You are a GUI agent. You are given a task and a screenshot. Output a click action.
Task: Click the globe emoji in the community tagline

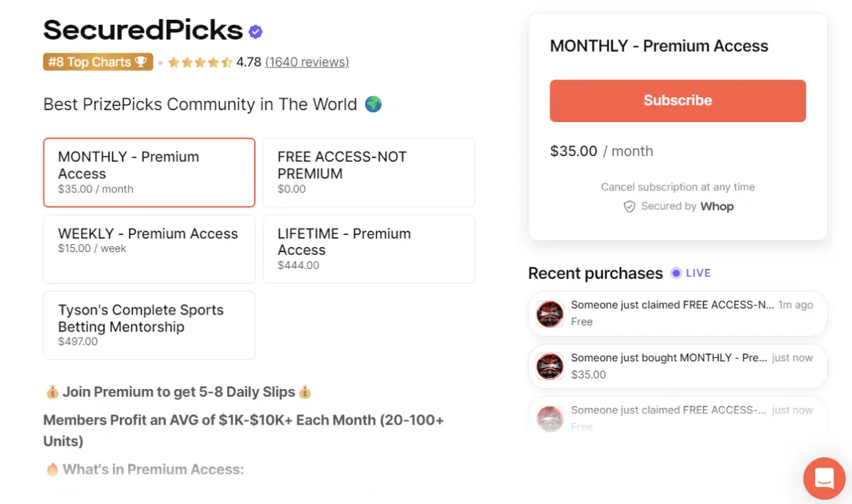(372, 104)
